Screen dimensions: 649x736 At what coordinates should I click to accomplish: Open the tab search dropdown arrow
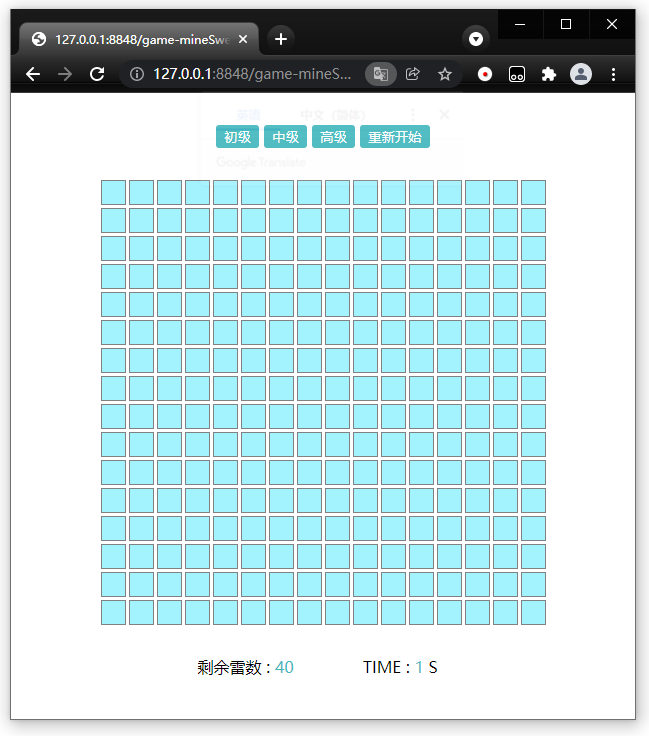476,39
